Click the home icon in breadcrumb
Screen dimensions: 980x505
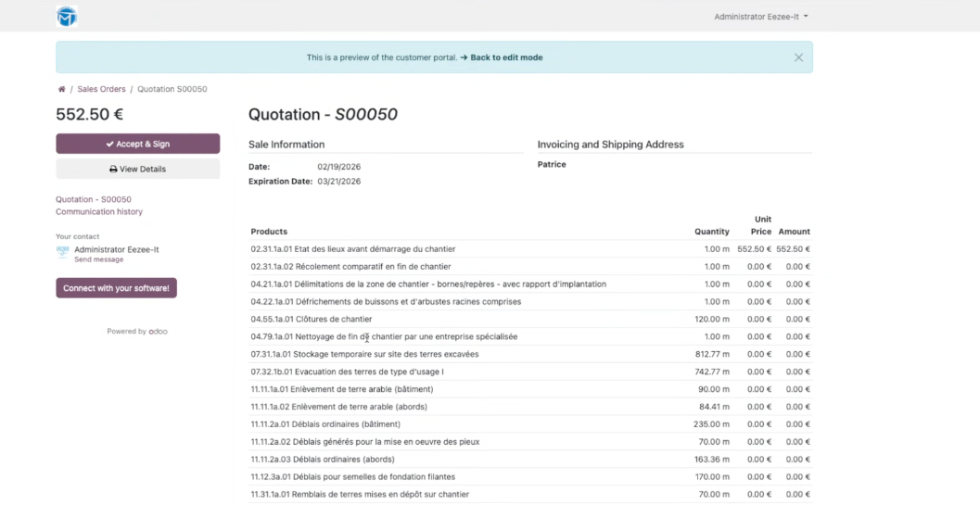(x=61, y=90)
